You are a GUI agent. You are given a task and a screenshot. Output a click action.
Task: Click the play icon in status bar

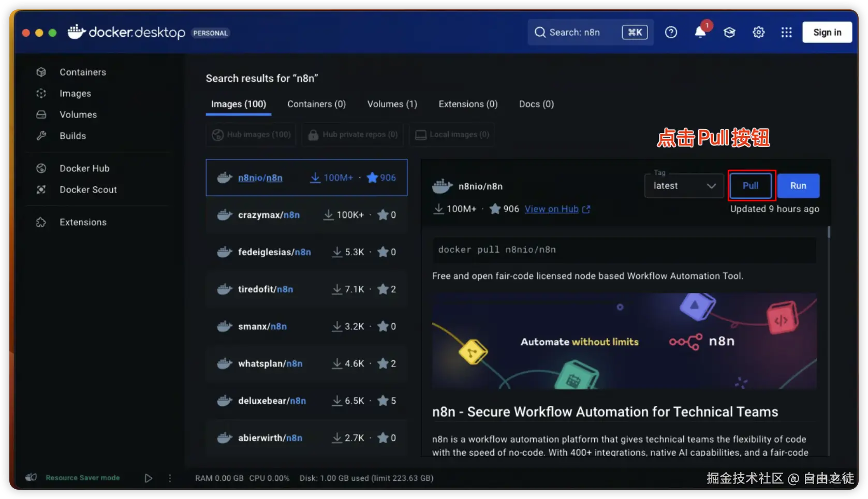(x=149, y=478)
